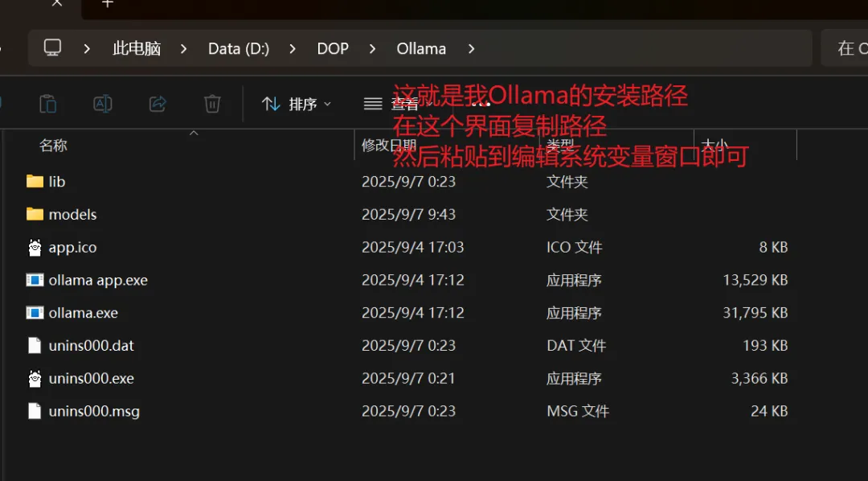This screenshot has width=868, height=481.
Task: Select the unins000.exe file name
Action: click(92, 379)
